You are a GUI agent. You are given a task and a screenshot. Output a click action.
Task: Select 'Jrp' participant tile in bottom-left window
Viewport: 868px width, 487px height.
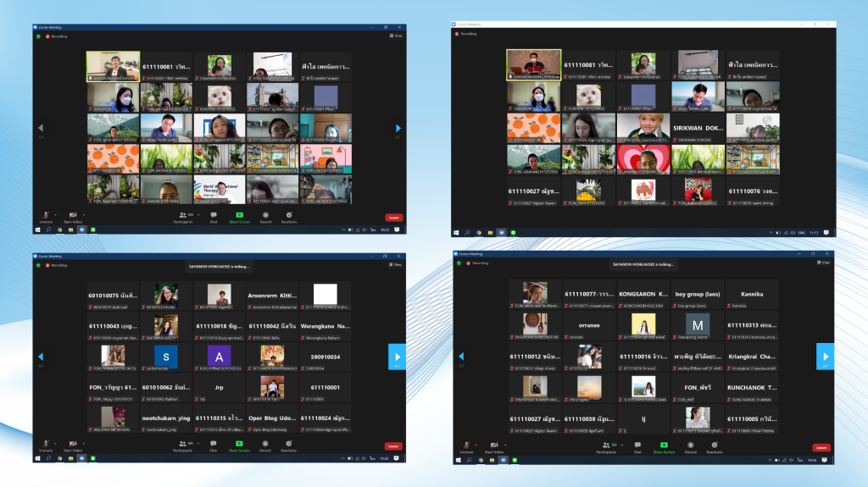point(220,387)
